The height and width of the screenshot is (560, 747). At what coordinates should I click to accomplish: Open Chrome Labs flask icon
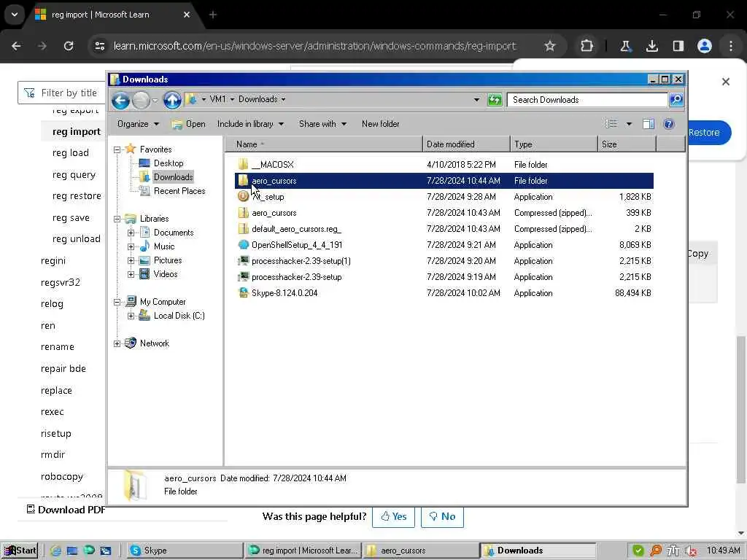click(x=625, y=46)
